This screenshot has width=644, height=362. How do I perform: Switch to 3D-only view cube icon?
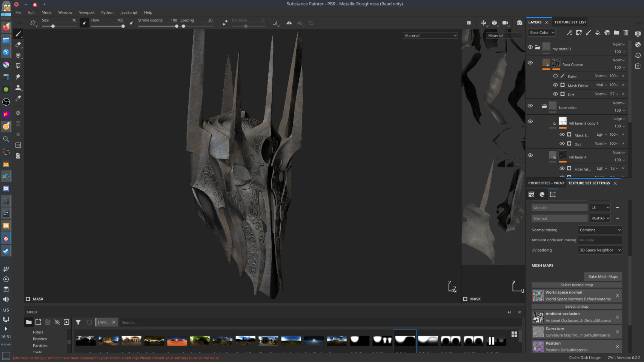[494, 23]
